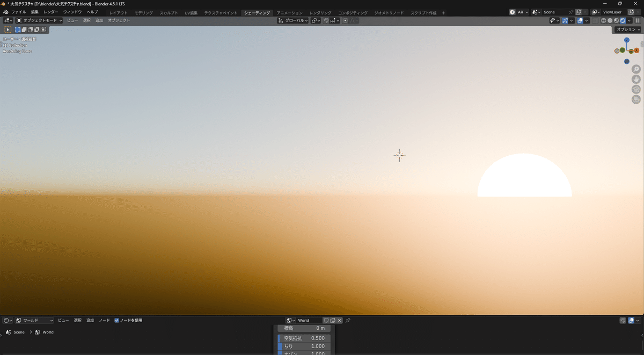Click the Blender logo menu icon
This screenshot has height=355, width=644.
click(x=5, y=12)
